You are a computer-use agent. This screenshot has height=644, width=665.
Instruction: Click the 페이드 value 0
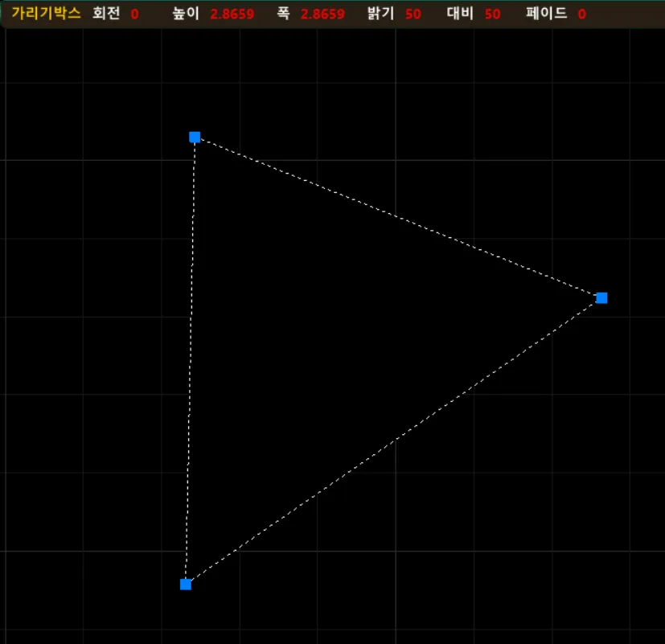click(581, 14)
